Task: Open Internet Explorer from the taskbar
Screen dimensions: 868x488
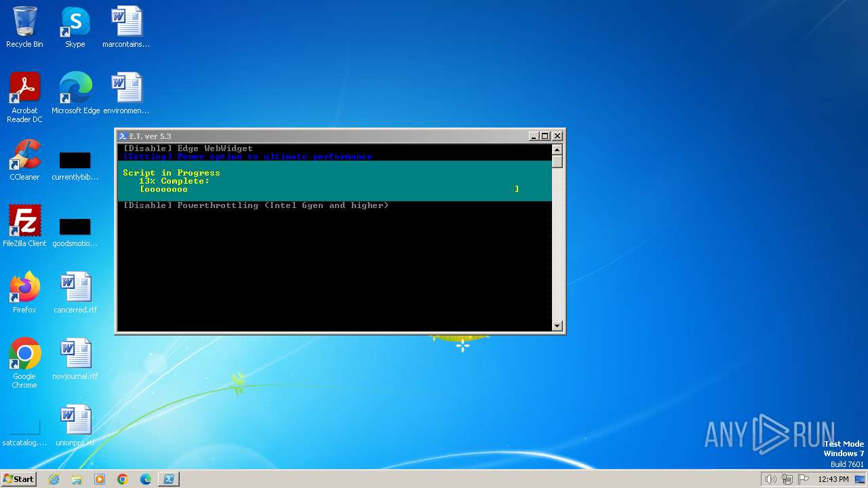Action: click(54, 479)
